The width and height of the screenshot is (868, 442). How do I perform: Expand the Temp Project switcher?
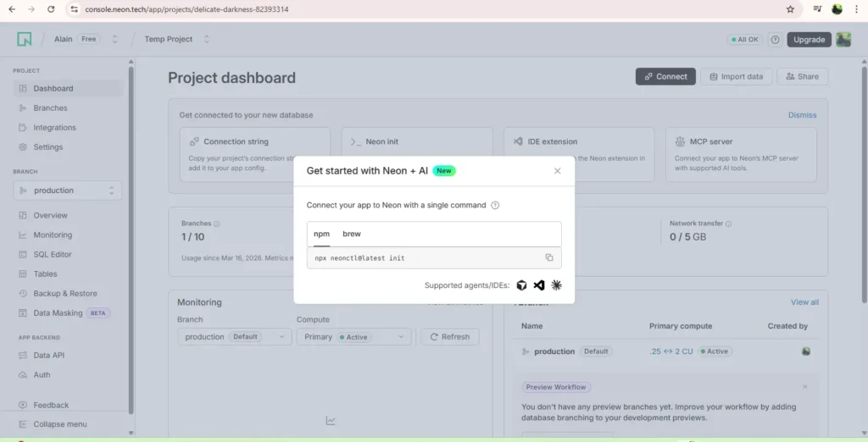click(x=206, y=39)
